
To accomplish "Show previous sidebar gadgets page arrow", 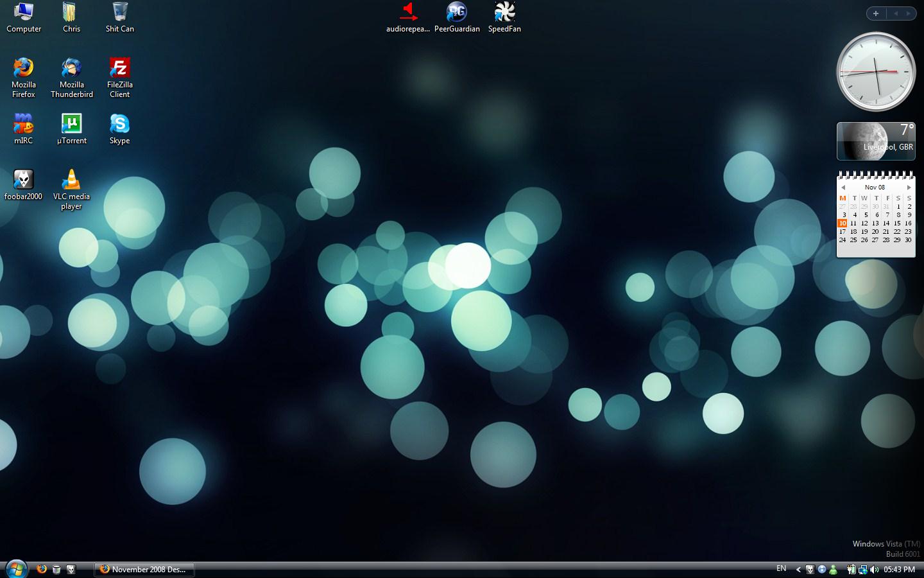I will pyautogui.click(x=896, y=13).
